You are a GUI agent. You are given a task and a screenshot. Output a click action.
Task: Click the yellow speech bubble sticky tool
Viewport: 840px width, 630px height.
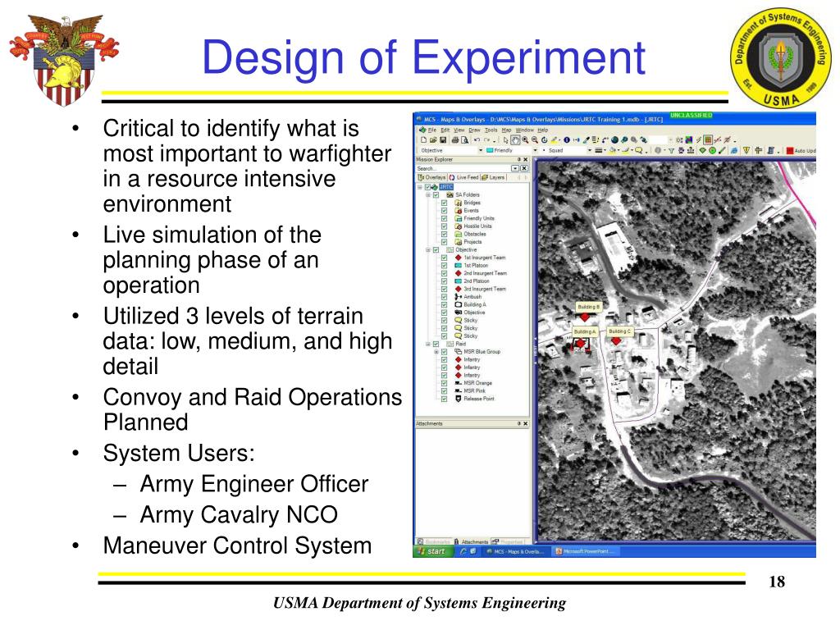pyautogui.click(x=638, y=151)
